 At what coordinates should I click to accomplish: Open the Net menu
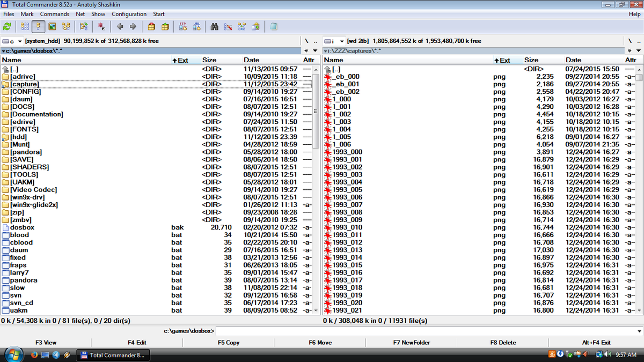80,14
